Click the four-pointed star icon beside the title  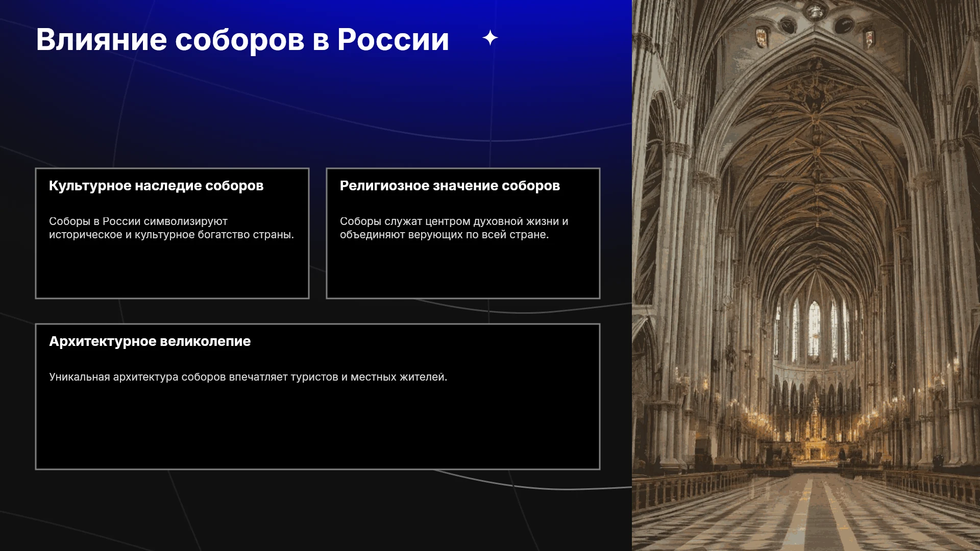tap(490, 38)
